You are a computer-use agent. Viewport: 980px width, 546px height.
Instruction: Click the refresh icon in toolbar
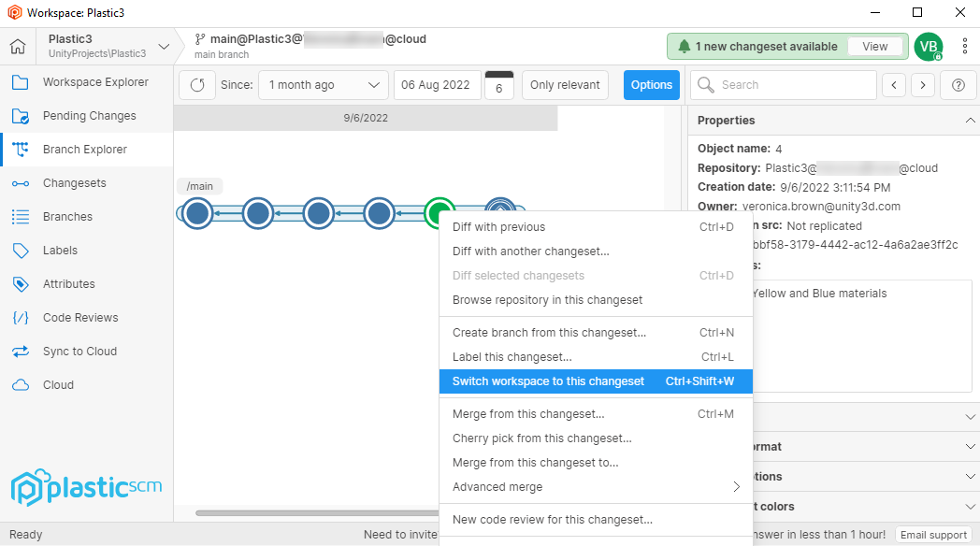pyautogui.click(x=197, y=85)
